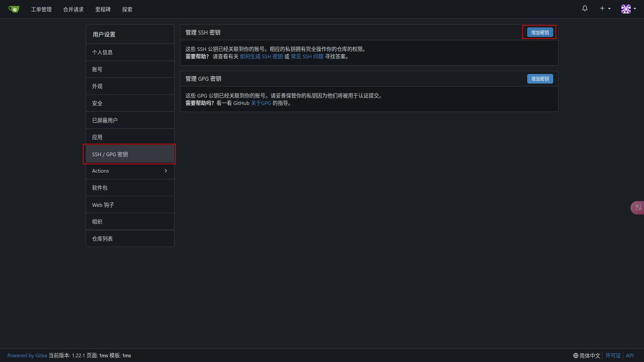Click the 管理 GPG 密钥 heading

pos(203,79)
